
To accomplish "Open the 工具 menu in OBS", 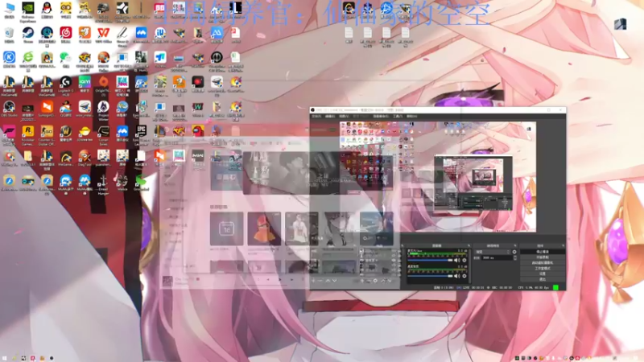I will click(x=398, y=116).
